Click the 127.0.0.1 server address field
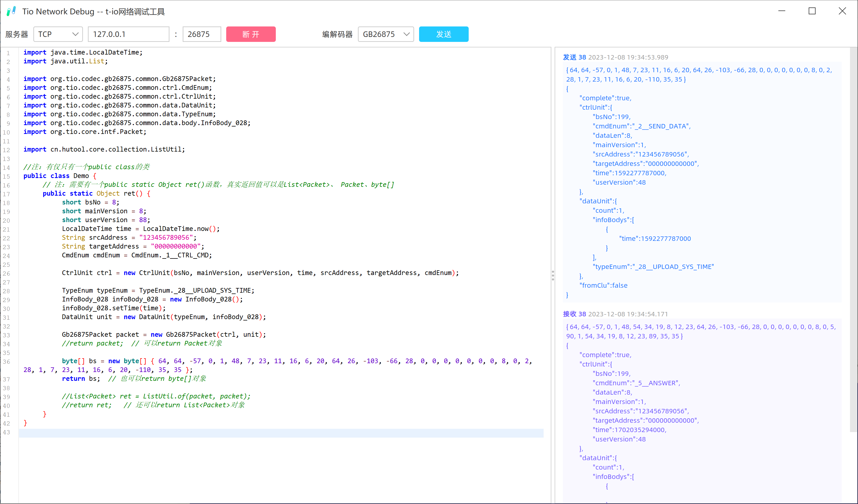The height and width of the screenshot is (504, 858). [x=128, y=34]
